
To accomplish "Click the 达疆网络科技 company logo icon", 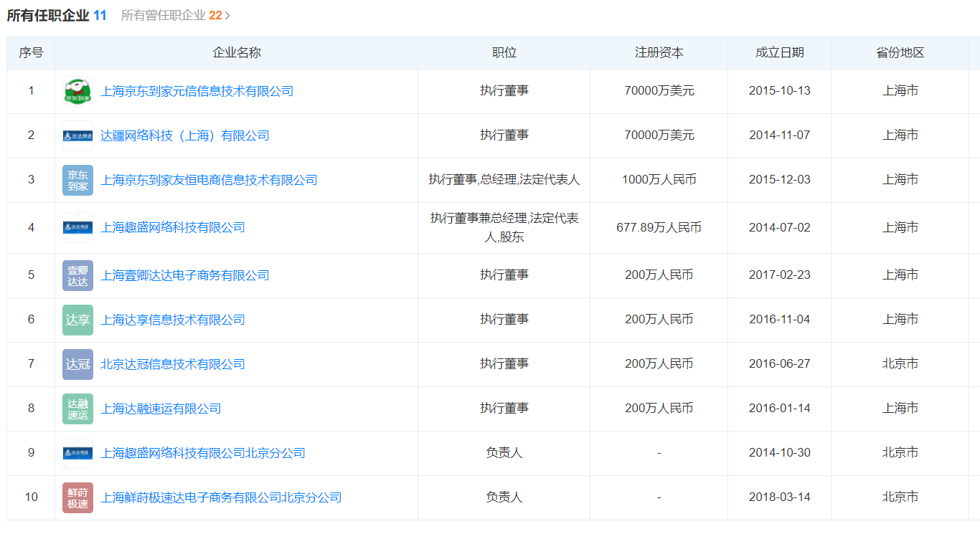I will pos(77,135).
